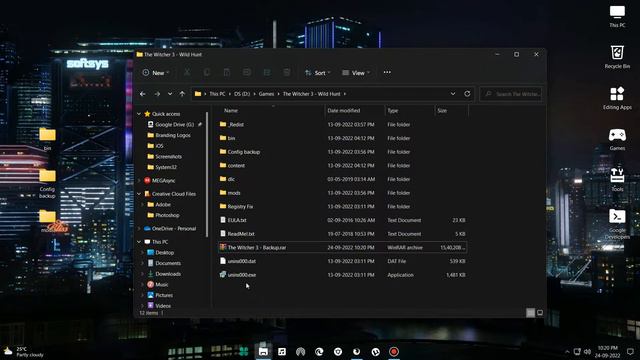The width and height of the screenshot is (640, 360).
Task: Open This PC desktop icon
Action: (617, 16)
